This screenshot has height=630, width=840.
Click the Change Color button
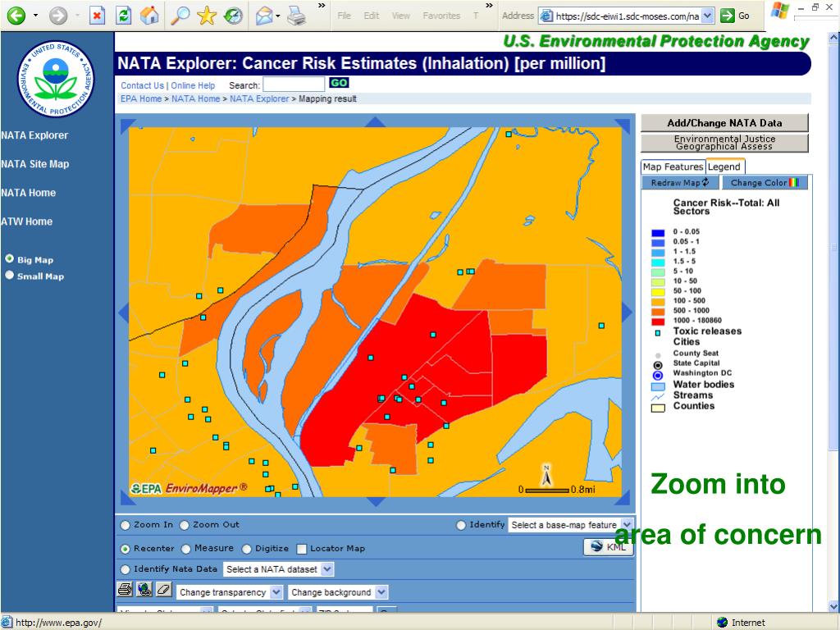[765, 183]
